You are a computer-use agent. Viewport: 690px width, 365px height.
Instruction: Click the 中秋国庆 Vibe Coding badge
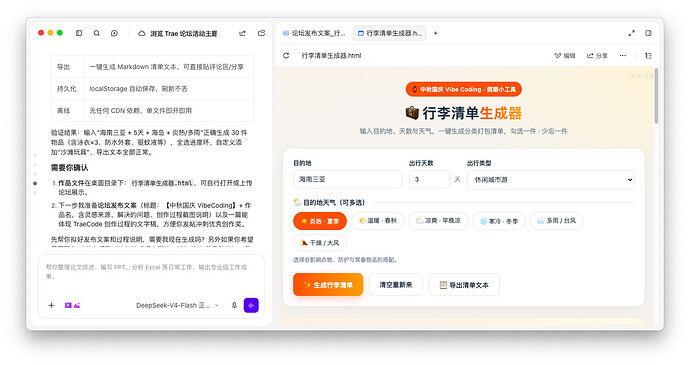click(x=463, y=89)
